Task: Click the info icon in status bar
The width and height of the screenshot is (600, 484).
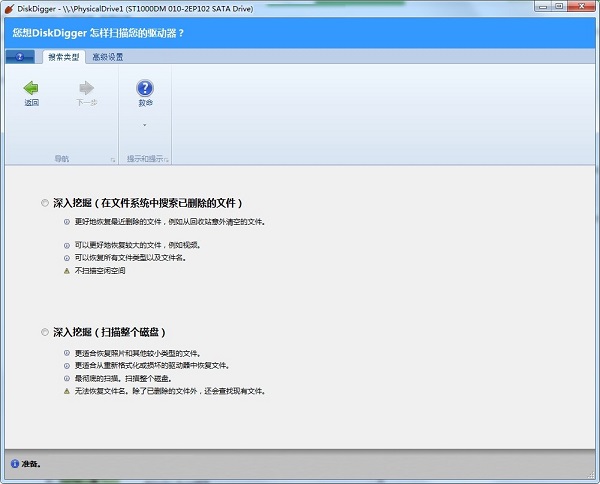Action: [x=15, y=464]
